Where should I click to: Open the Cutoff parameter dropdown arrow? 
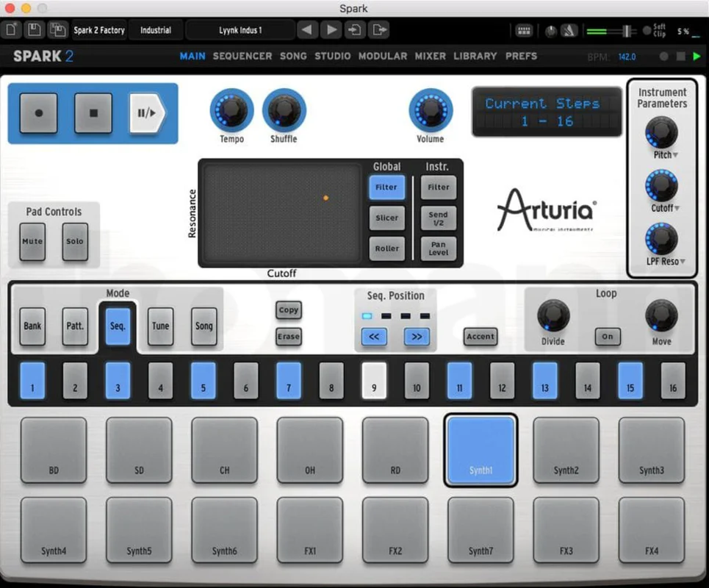point(677,208)
